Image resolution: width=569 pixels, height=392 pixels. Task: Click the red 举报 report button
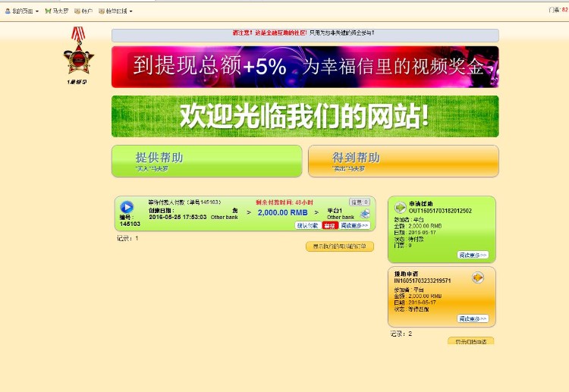(330, 225)
